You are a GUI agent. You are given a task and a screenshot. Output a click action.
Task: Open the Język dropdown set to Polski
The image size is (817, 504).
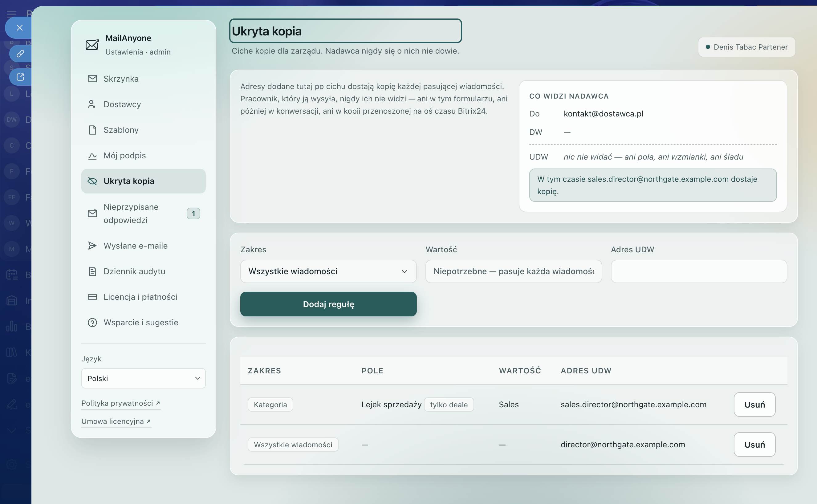pos(143,378)
